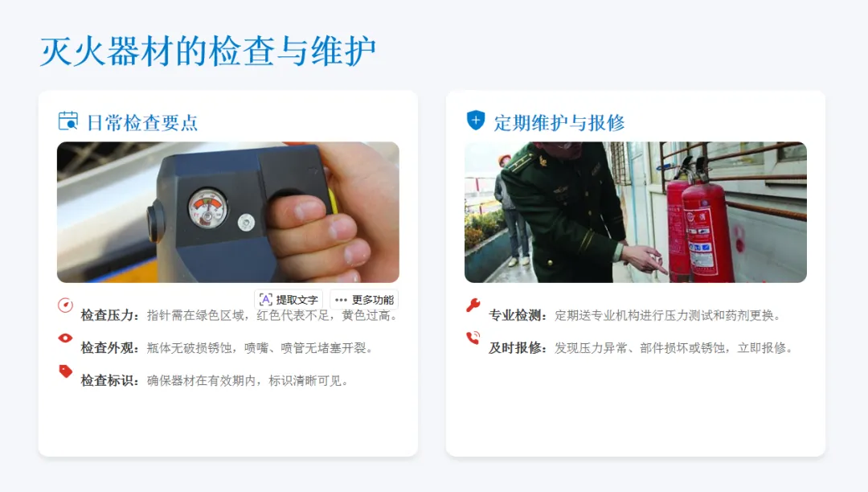
Task: Click the red wrench icon next to 专业检测
Action: (473, 305)
